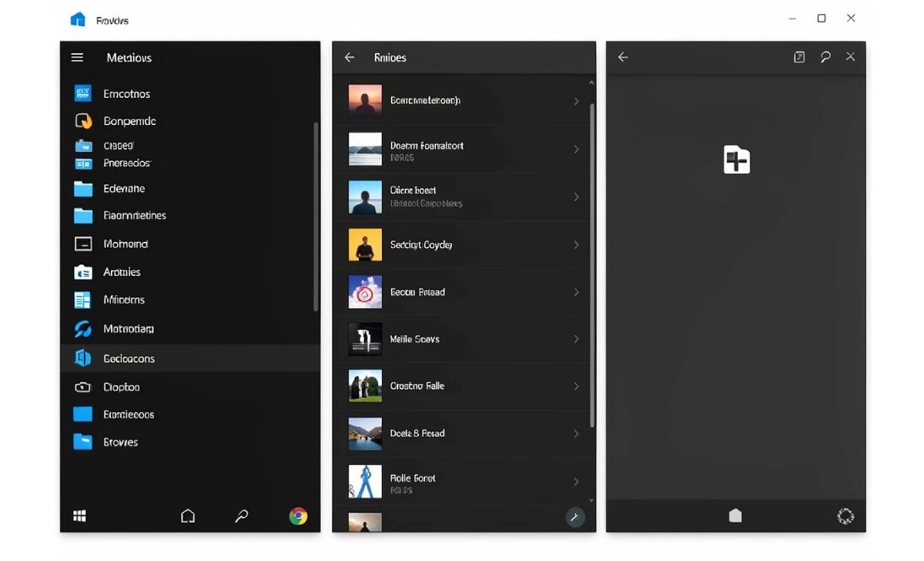Expand the Mellie Soevs item chevron
Screen dimensions: 924x561
click(576, 339)
